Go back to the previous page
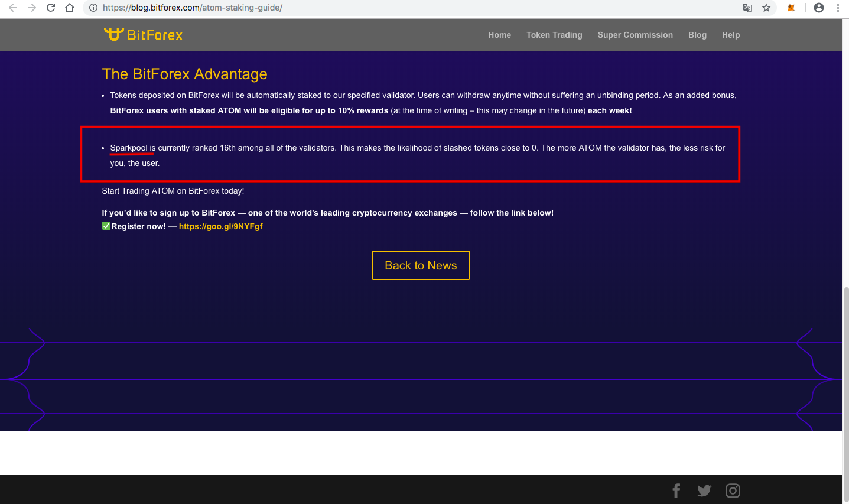Image resolution: width=849 pixels, height=504 pixels. 13,8
